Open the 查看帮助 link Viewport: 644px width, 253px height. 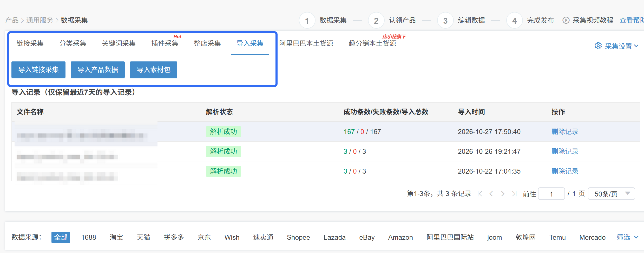tap(632, 20)
